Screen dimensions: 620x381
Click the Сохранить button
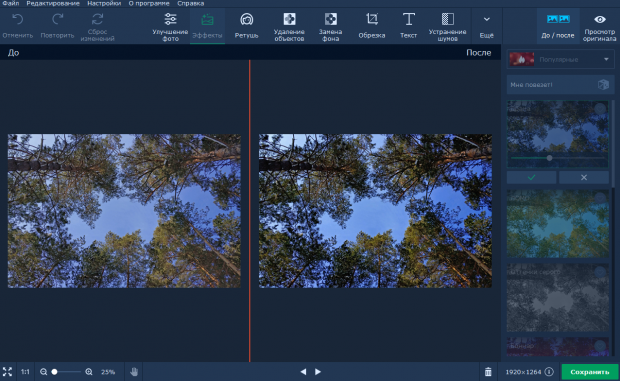[590, 372]
